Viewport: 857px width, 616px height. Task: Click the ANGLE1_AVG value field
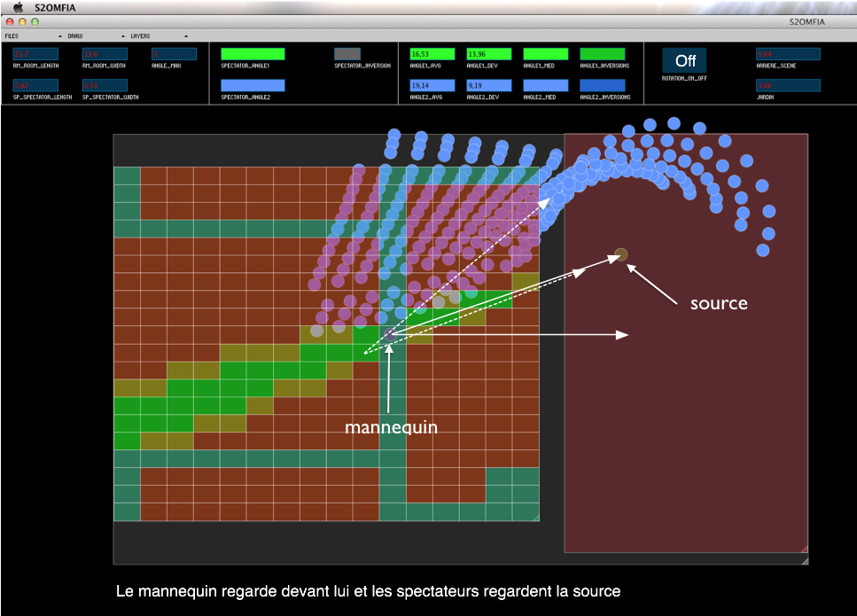click(x=432, y=54)
